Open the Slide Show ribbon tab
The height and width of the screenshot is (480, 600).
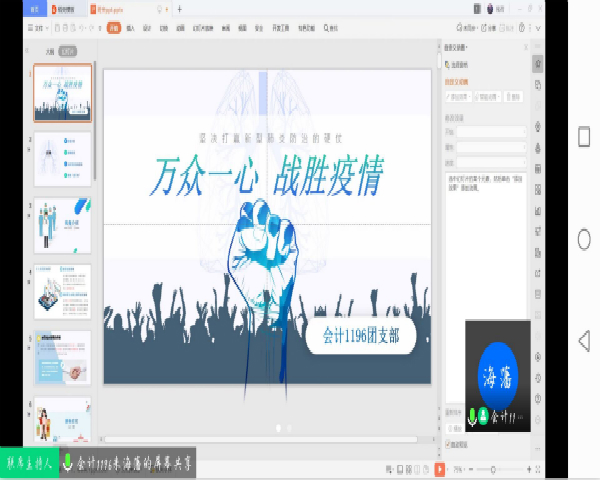(x=203, y=28)
